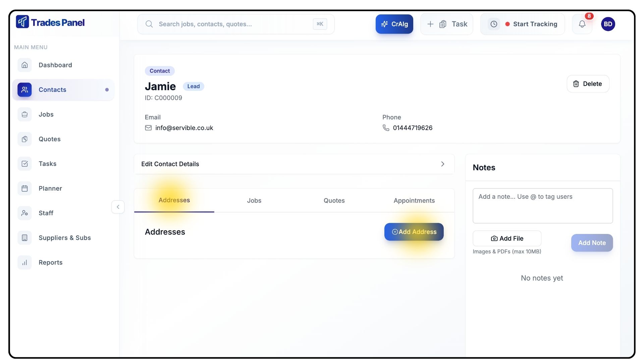Focus the Add a note text area
Viewport: 644px width, 362px height.
coord(542,205)
